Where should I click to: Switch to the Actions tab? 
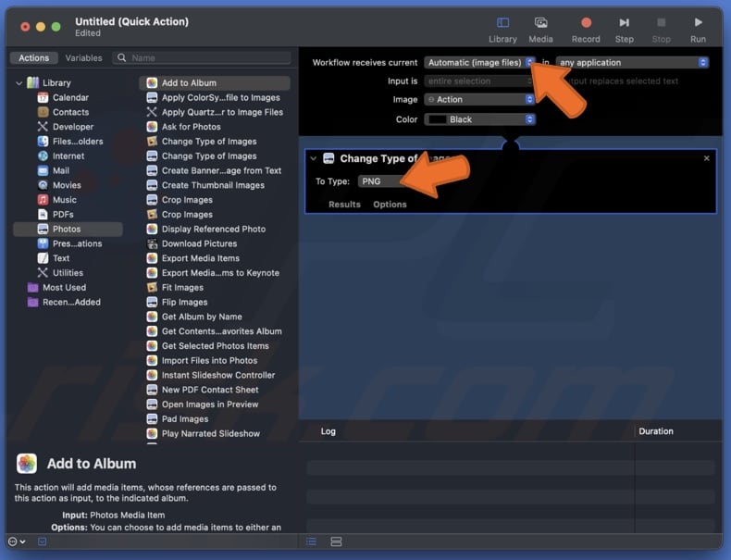point(33,57)
